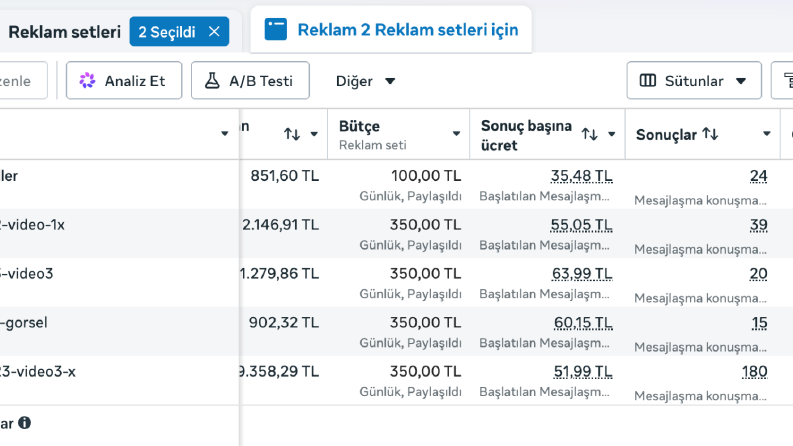
Task: Open the Sütunlar columns dropdown
Action: 694,80
